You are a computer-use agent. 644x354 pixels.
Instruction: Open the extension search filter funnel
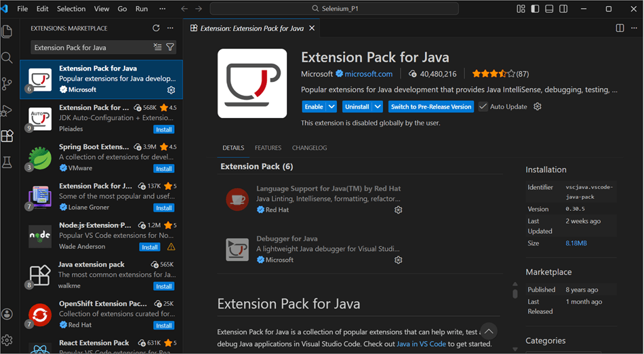click(x=170, y=47)
